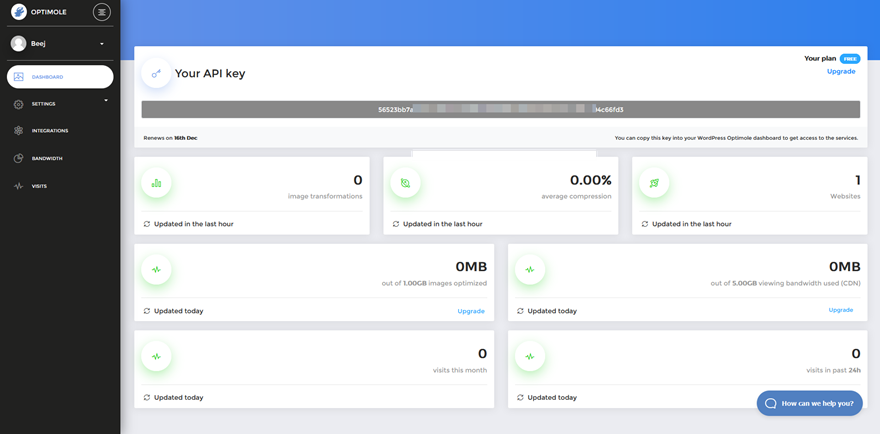Viewport: 880px width, 434px height.
Task: Click the 'Renews on 16th Dec' text
Action: [x=171, y=138]
